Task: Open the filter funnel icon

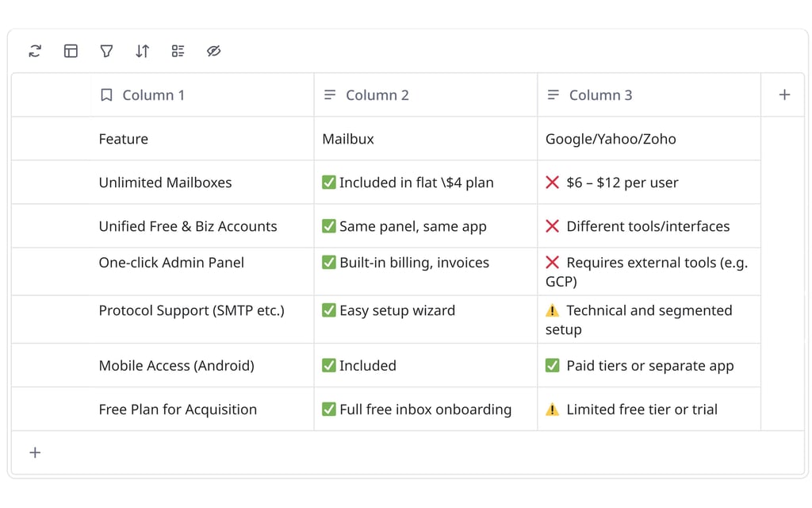Action: (x=107, y=51)
